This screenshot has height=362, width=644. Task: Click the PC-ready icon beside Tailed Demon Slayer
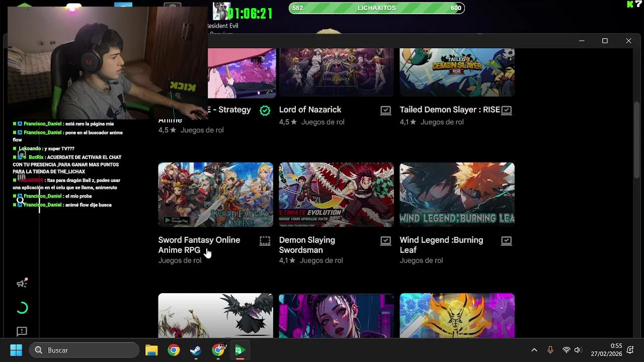(x=506, y=110)
